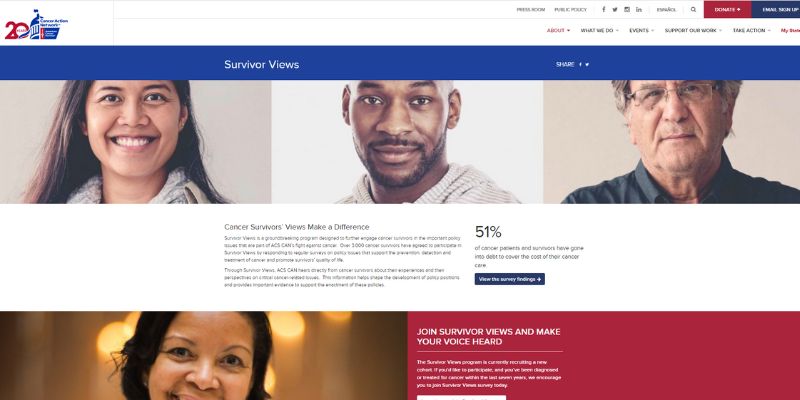Screen dimensions: 800x400
Task: Share page via Facebook icon in banner
Action: [580, 64]
